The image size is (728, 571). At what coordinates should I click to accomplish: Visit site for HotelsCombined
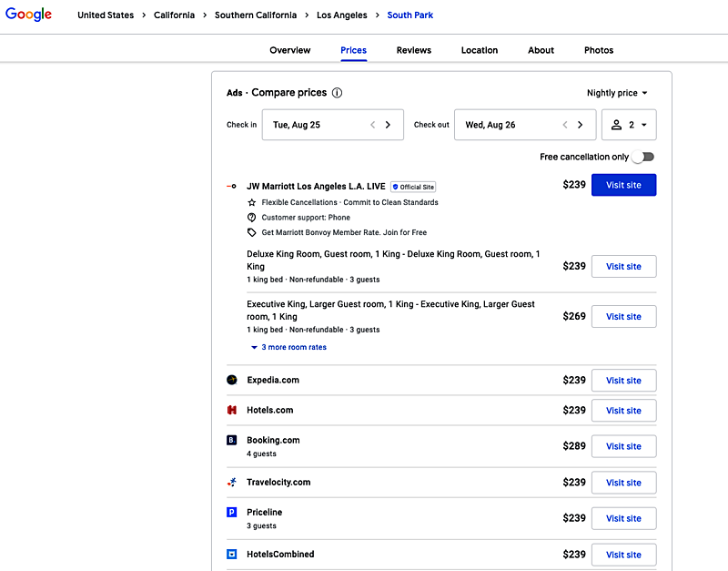coord(623,555)
